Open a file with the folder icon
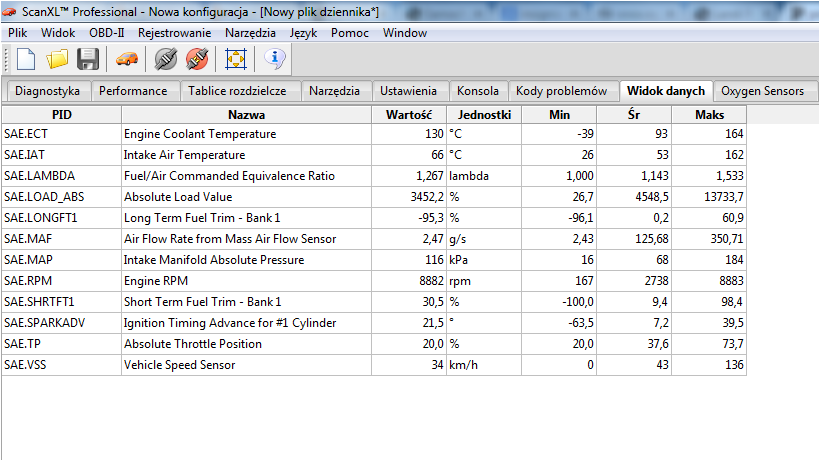Image resolution: width=819 pixels, height=460 pixels. [57, 59]
